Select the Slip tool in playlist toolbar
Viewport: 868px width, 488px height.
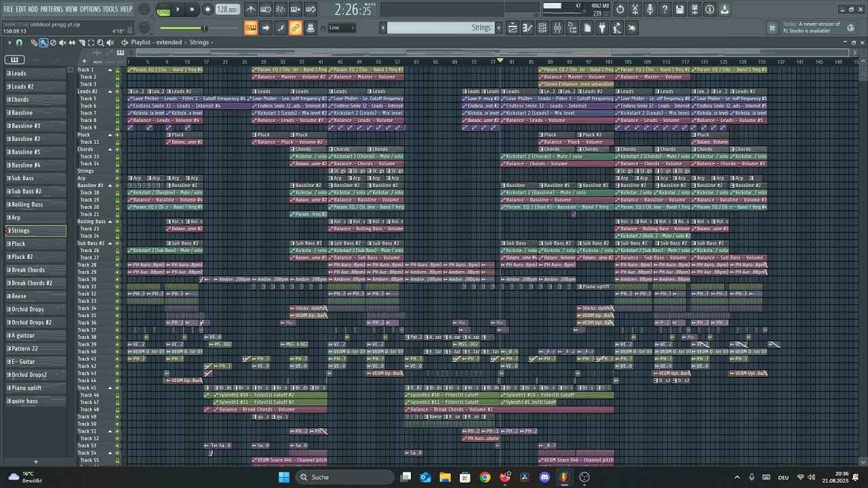pos(72,43)
